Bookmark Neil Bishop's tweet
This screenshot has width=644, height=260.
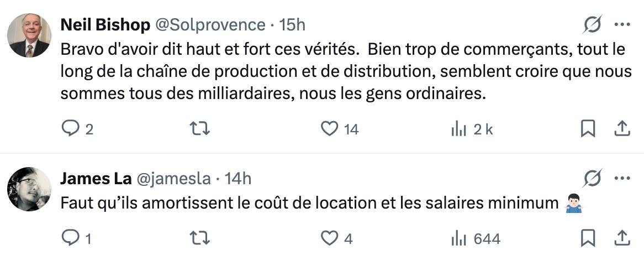tap(588, 129)
